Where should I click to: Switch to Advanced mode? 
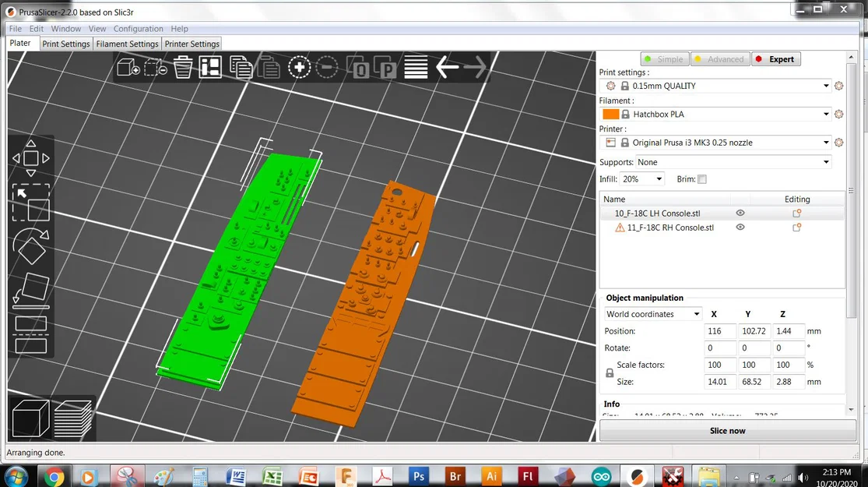click(x=720, y=59)
